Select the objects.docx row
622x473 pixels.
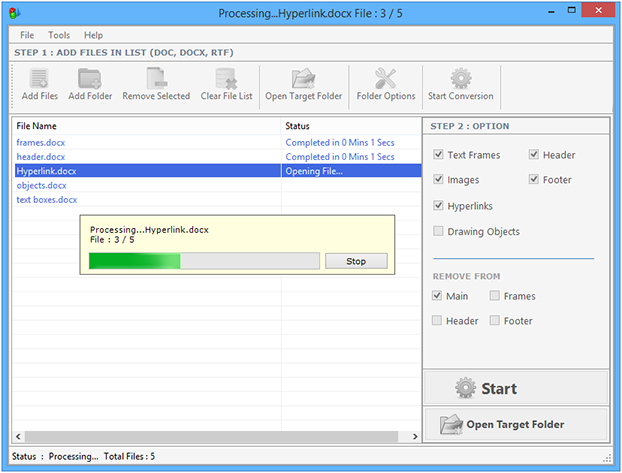point(217,185)
